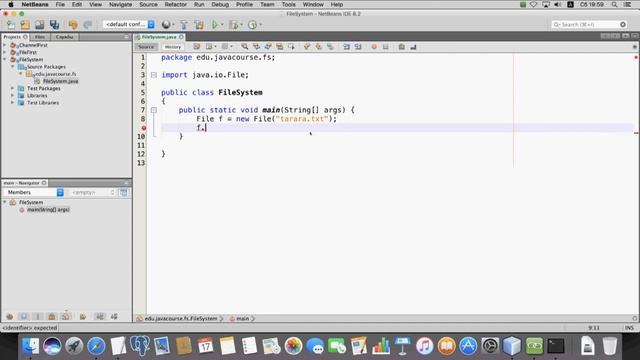Viewport: 640px width, 360px height.
Task: Click the Save All toolbar icon
Action: point(54,24)
